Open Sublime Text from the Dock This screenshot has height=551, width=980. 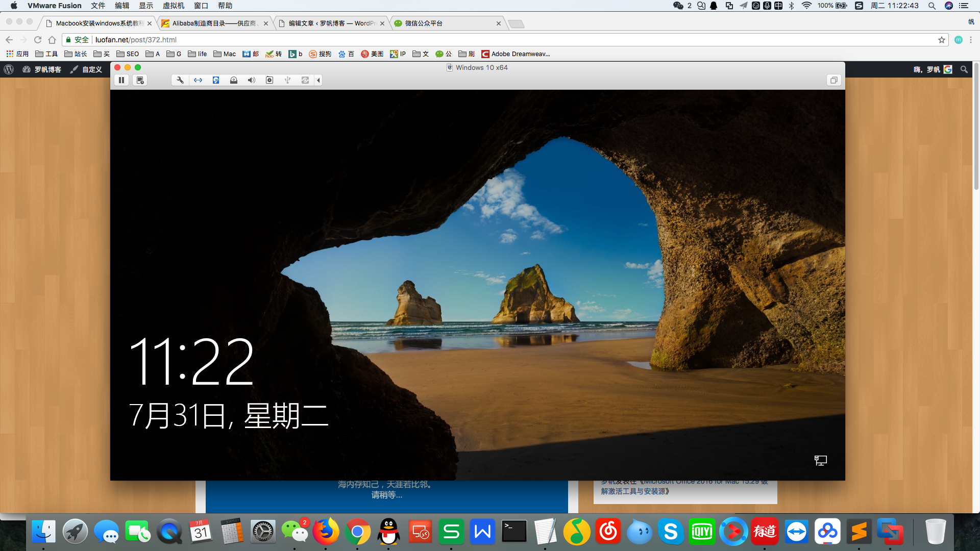[859, 532]
